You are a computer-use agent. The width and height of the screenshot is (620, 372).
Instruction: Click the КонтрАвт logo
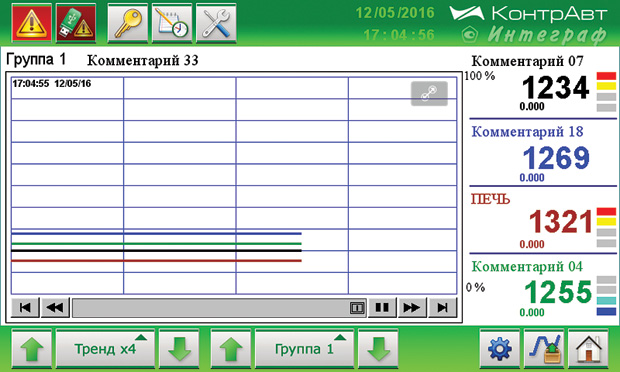click(528, 14)
